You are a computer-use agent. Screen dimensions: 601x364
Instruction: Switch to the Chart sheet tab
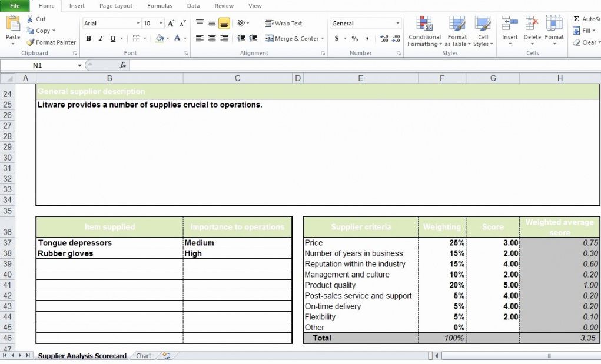coord(144,356)
